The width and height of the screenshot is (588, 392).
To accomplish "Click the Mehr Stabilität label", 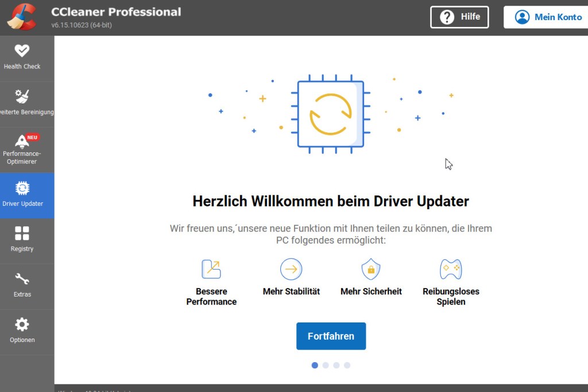I will [x=291, y=291].
